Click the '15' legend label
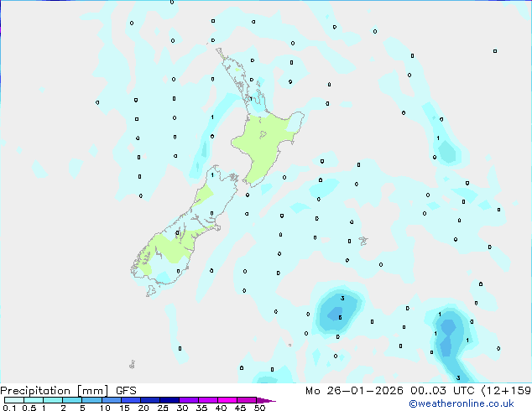 click(x=124, y=408)
